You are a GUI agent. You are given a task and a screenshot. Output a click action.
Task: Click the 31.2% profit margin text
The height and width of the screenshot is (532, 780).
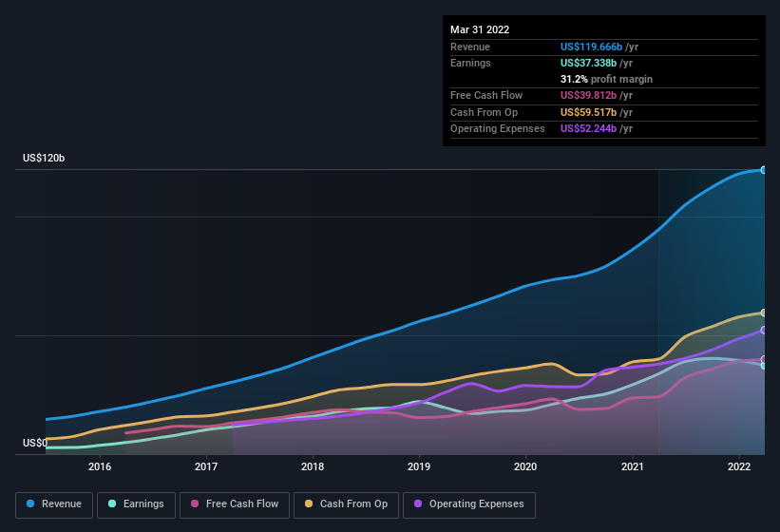(606, 79)
